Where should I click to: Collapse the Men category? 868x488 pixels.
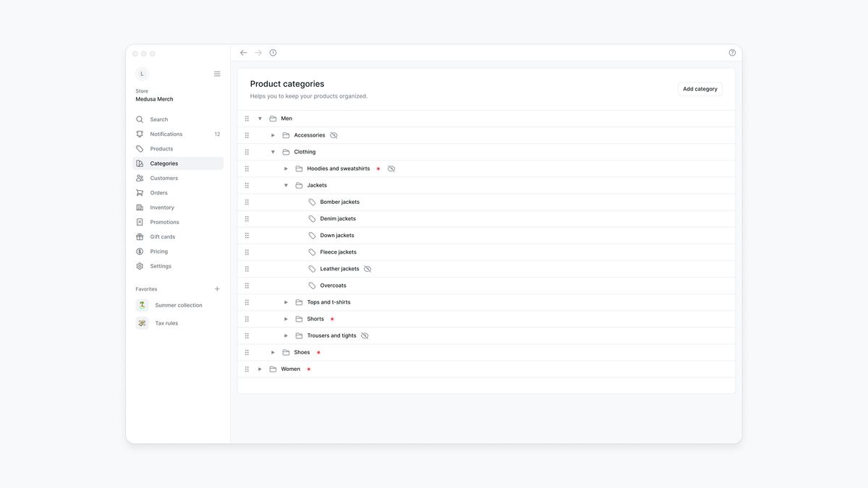(x=260, y=119)
